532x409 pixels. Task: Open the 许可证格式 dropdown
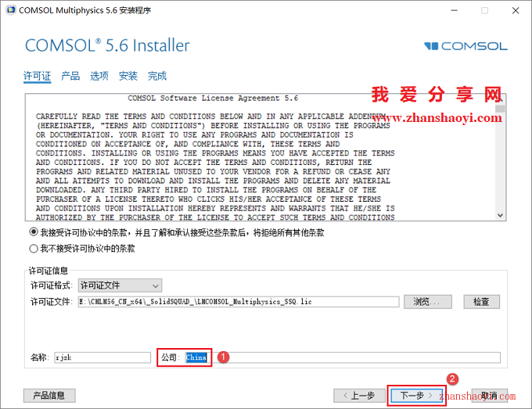tap(120, 285)
